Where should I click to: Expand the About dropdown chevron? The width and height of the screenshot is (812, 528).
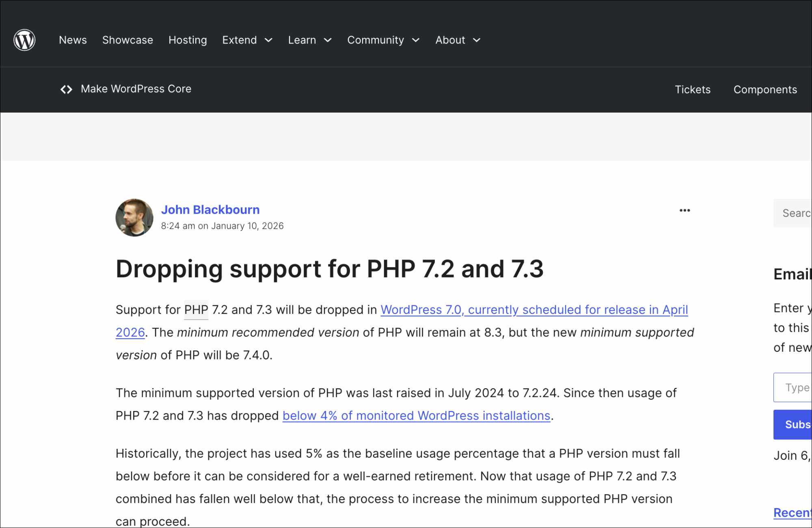pyautogui.click(x=477, y=40)
